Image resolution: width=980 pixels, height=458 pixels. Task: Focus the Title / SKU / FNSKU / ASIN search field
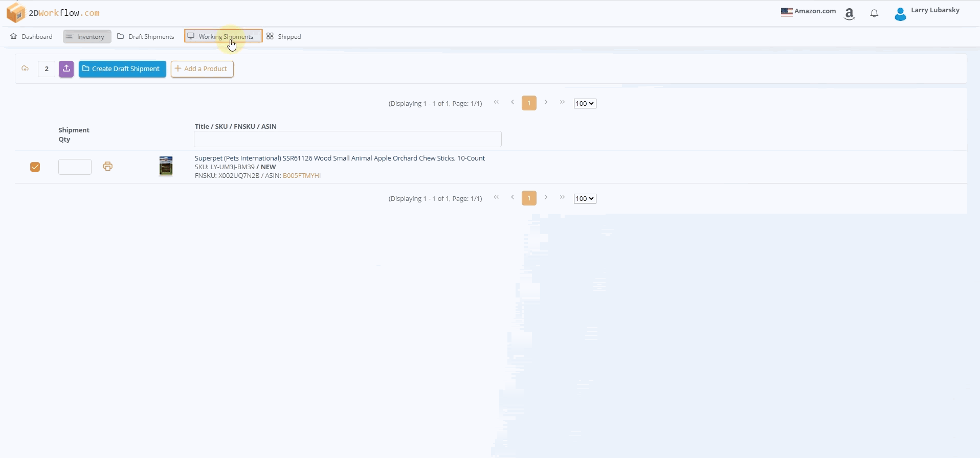[x=348, y=139]
